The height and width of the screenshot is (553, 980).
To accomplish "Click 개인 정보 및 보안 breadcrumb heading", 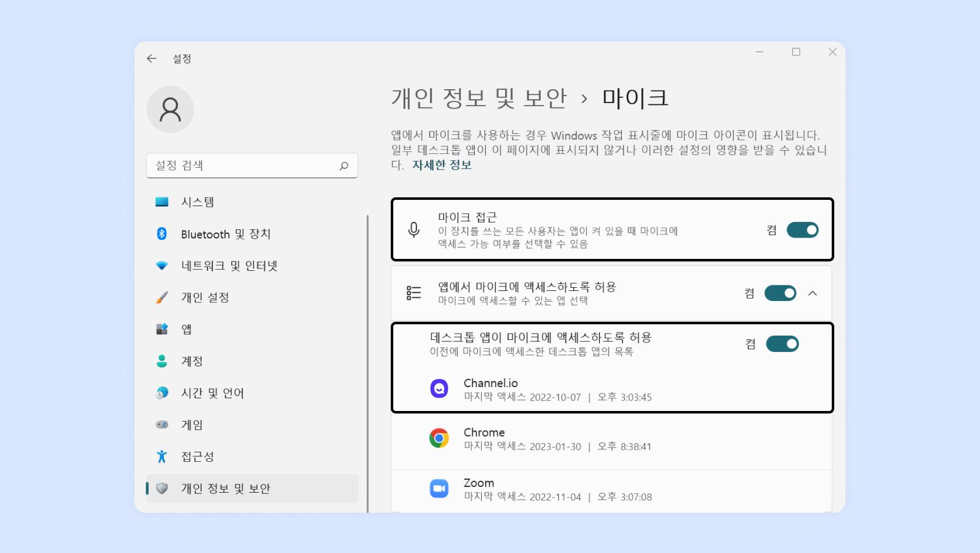I will [479, 98].
